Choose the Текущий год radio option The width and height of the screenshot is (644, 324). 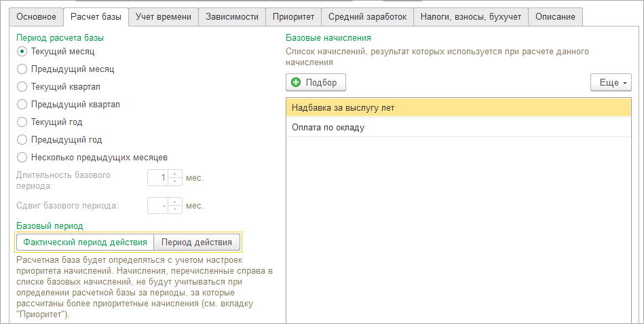point(22,122)
